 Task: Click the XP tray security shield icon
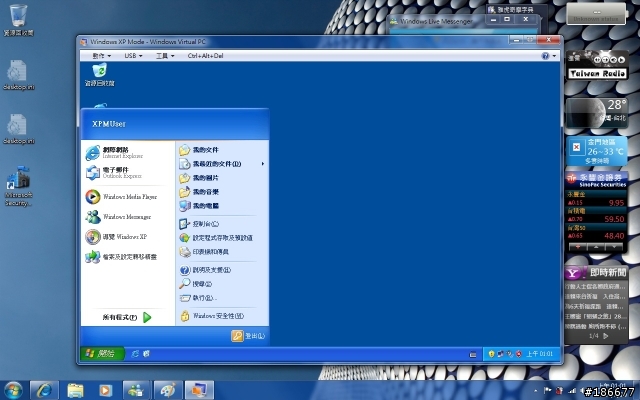click(x=491, y=354)
